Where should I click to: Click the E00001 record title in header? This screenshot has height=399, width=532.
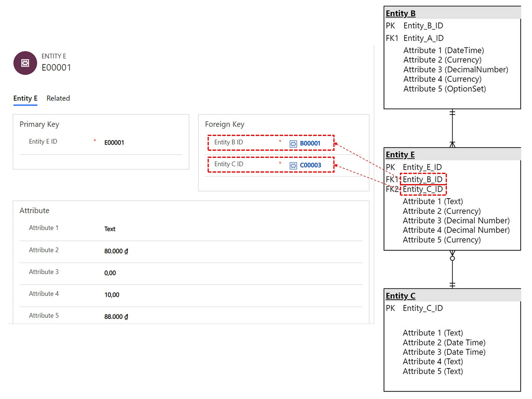pos(56,67)
